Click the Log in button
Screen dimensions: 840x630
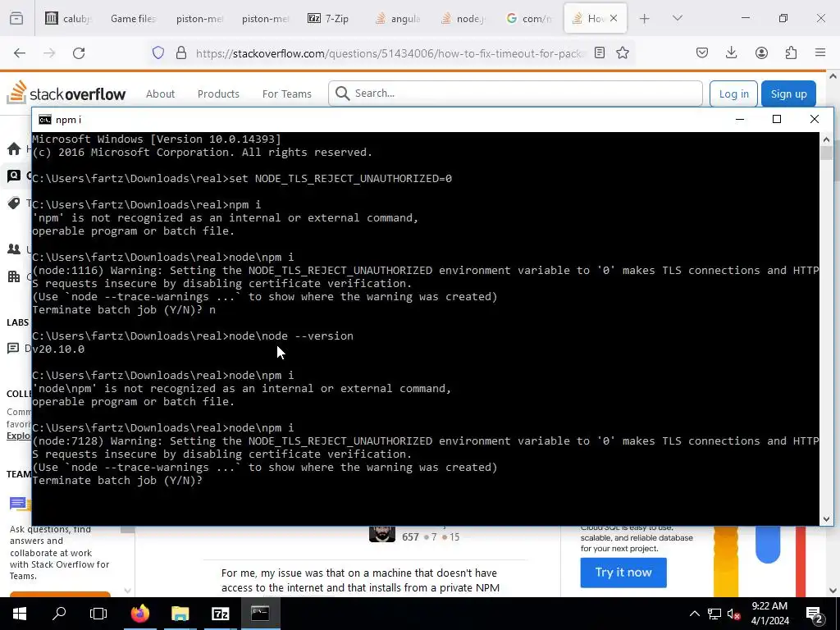[x=733, y=94]
